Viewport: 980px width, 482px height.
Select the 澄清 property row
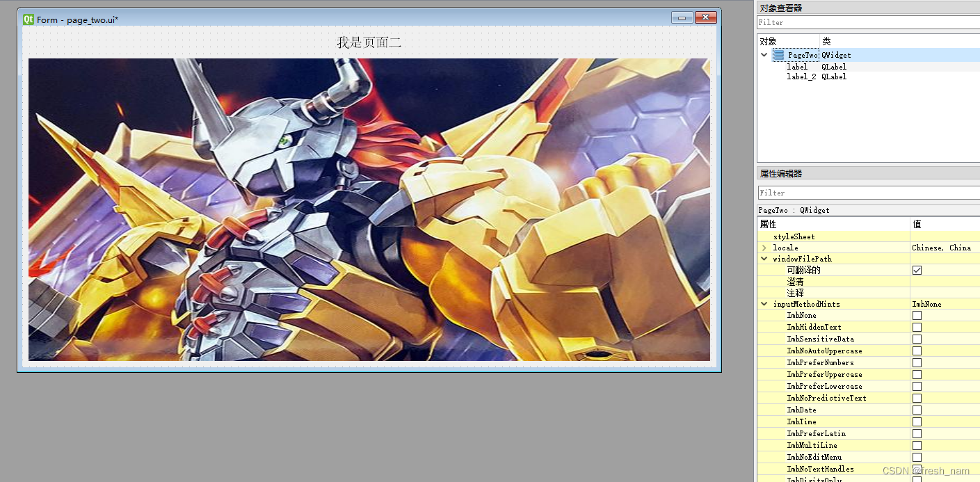868,282
